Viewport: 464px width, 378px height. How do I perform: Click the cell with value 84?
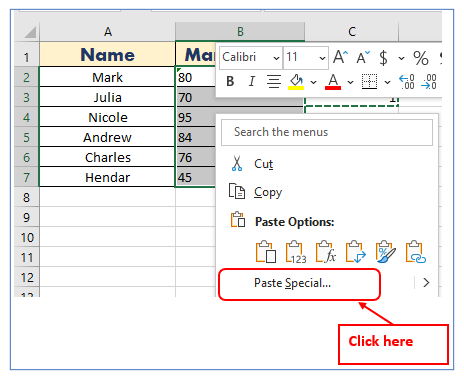(196, 137)
